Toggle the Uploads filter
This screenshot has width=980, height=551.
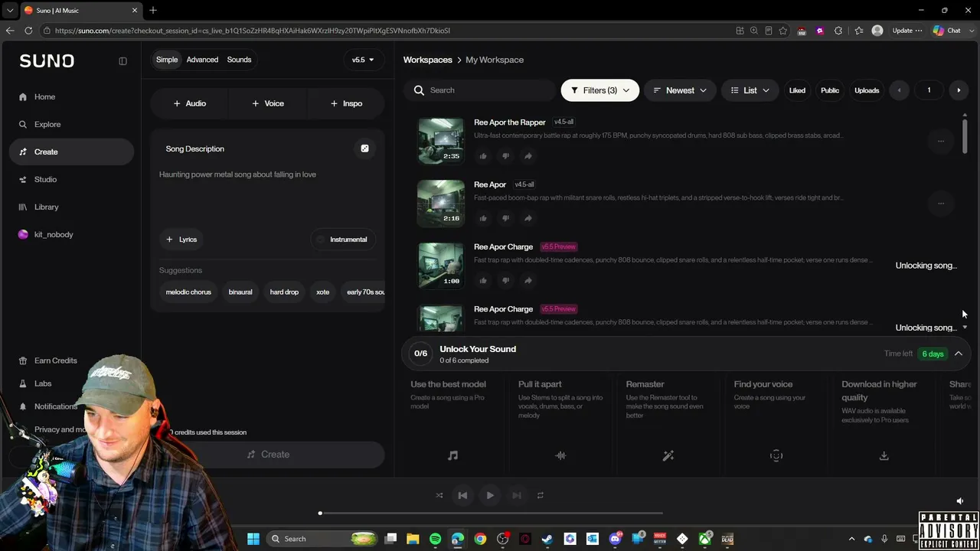click(867, 90)
